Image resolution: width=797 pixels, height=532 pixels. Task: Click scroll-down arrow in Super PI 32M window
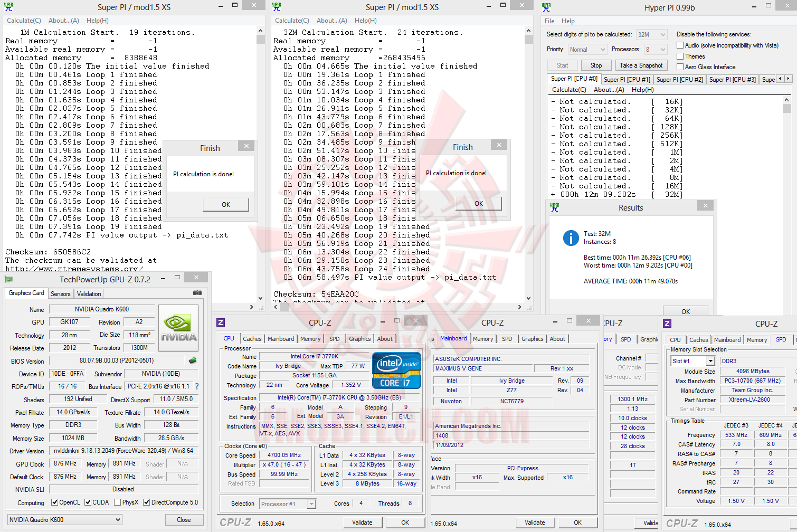(x=529, y=298)
